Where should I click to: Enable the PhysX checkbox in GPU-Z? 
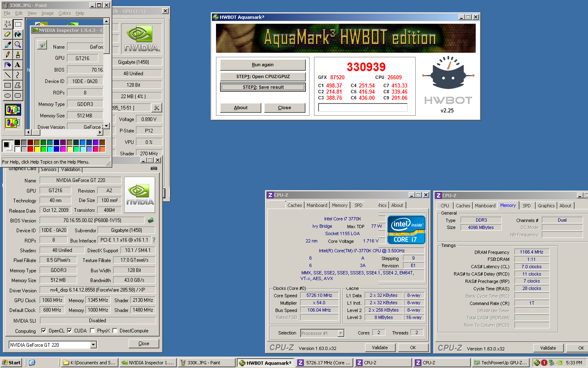(92, 331)
